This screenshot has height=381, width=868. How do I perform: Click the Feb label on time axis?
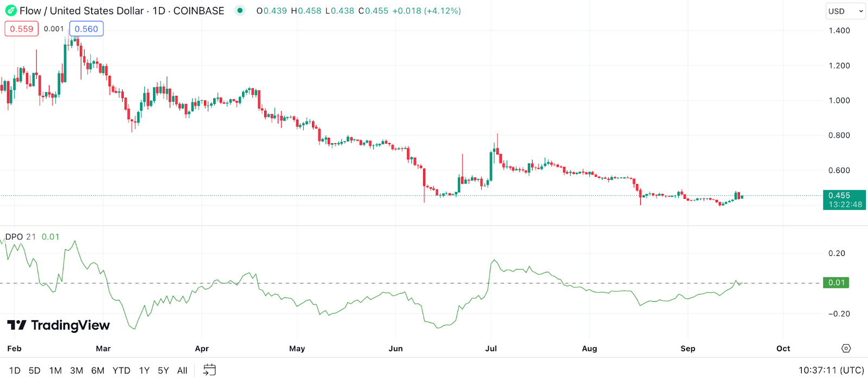coord(15,348)
